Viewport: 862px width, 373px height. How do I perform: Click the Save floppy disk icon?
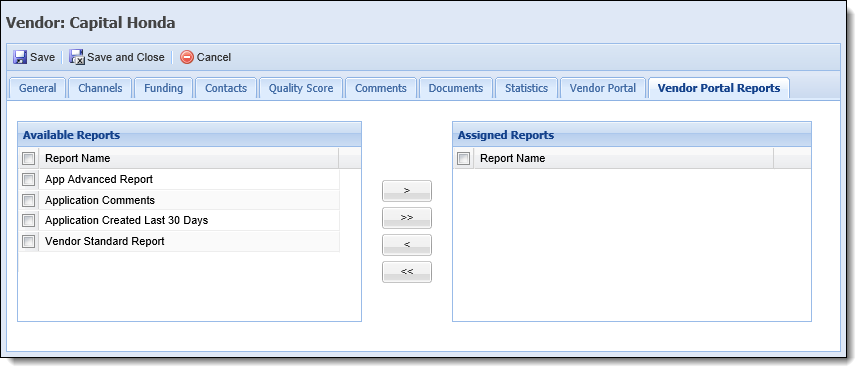(x=20, y=57)
